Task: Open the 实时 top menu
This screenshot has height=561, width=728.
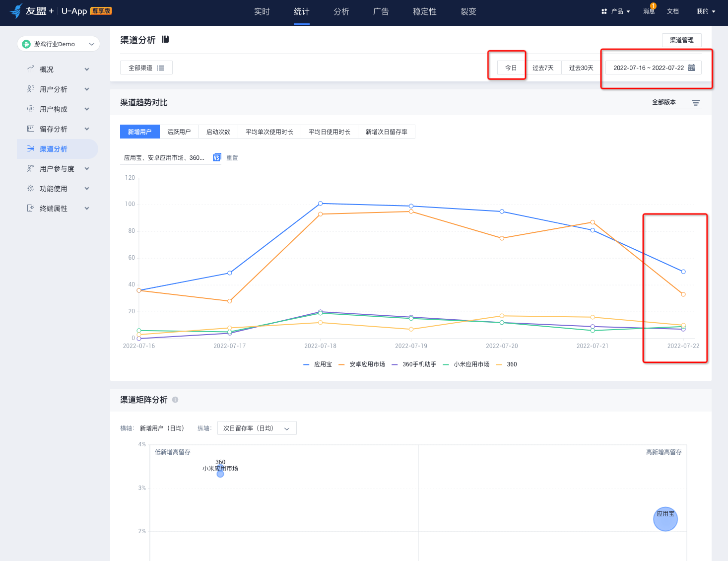Action: (262, 11)
